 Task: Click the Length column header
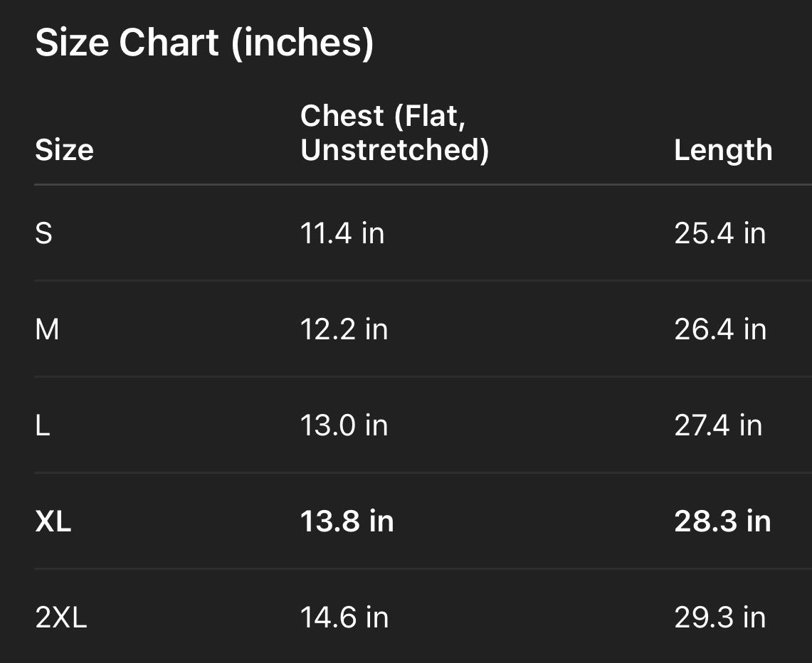click(722, 150)
